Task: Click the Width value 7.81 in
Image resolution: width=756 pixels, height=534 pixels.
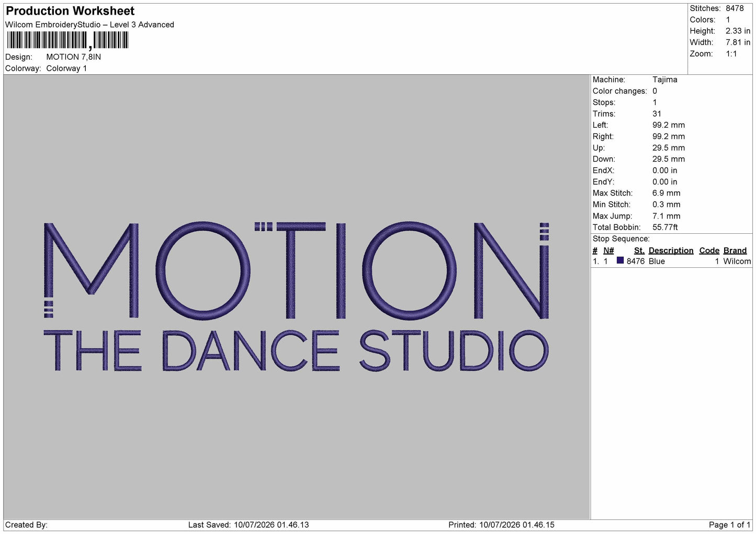Action: [x=738, y=42]
